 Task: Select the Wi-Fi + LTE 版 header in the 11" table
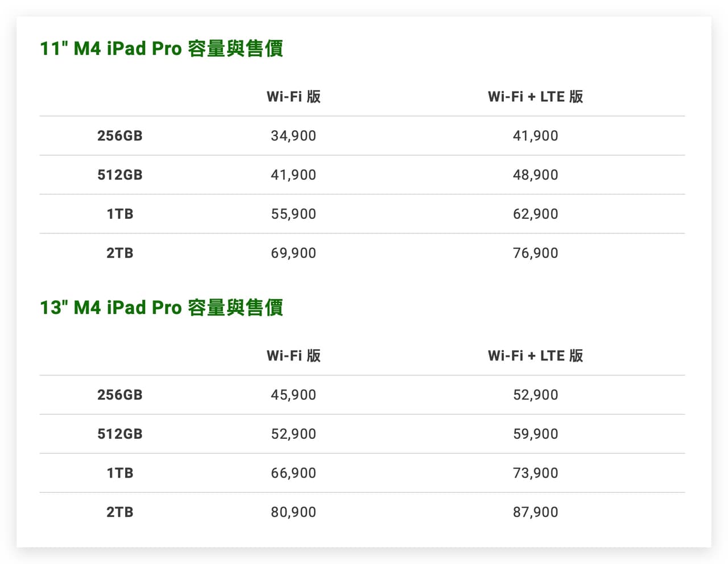pyautogui.click(x=535, y=97)
